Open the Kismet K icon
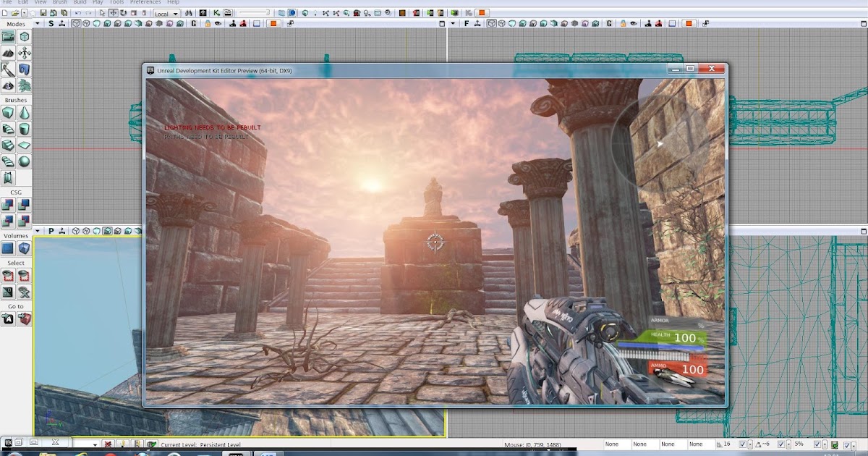This screenshot has height=456, width=868. tap(216, 13)
